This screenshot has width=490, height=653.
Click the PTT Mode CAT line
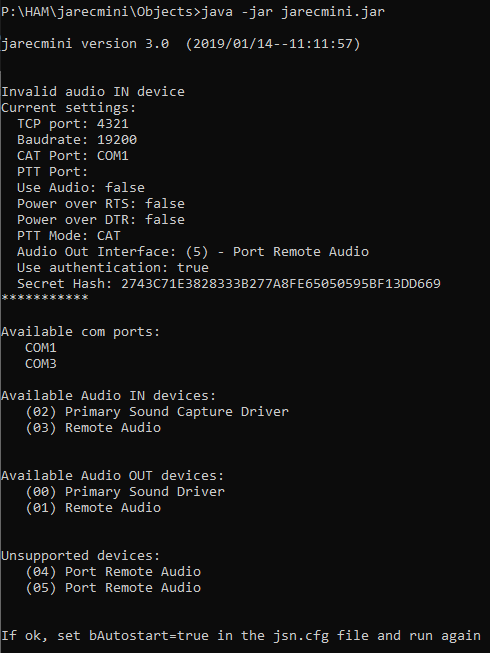[69, 236]
